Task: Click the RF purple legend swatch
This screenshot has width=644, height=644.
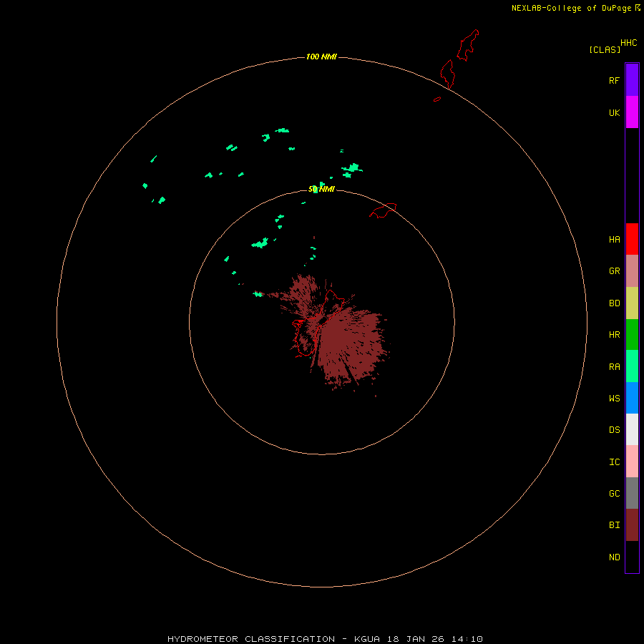Action: tap(632, 80)
